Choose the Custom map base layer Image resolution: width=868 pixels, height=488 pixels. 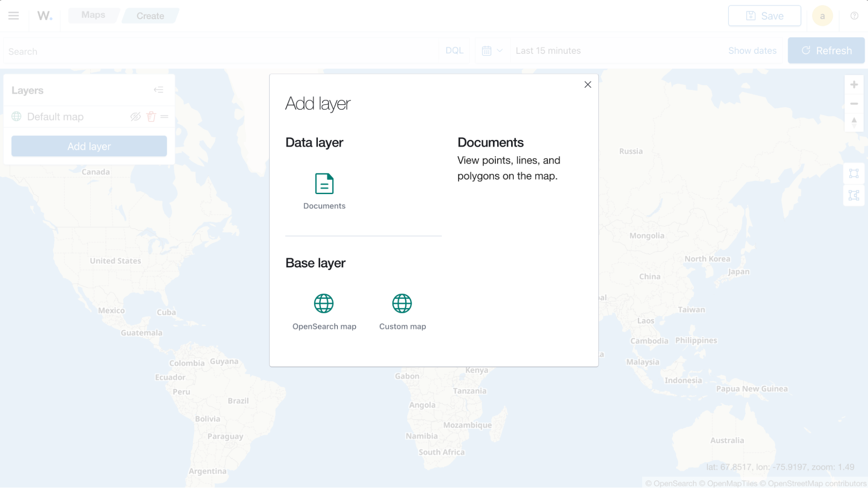pos(402,303)
